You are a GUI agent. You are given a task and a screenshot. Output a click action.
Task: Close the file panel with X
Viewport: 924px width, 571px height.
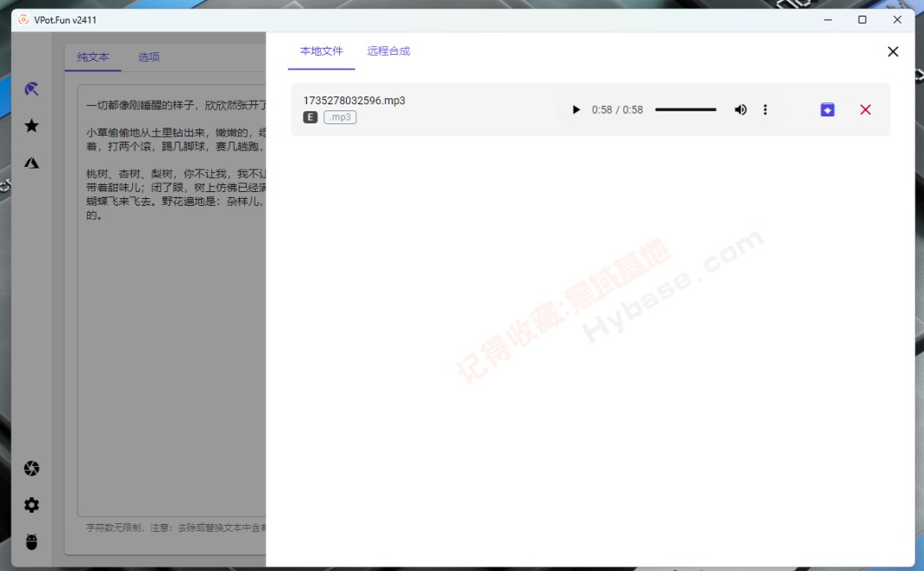point(893,52)
